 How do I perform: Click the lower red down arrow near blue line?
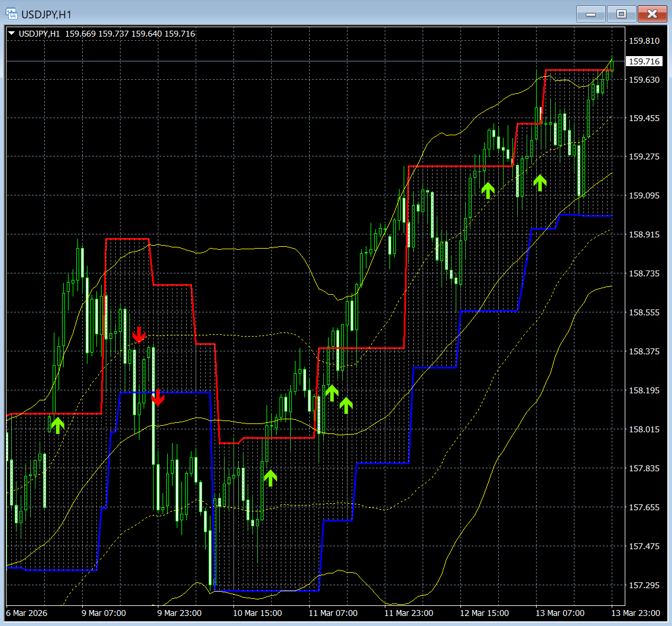[x=158, y=398]
